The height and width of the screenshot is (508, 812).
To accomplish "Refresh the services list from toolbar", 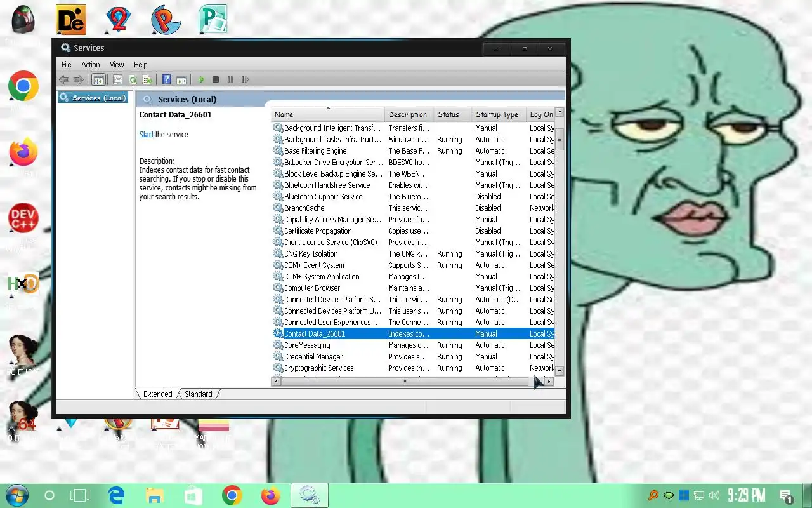I will (133, 79).
